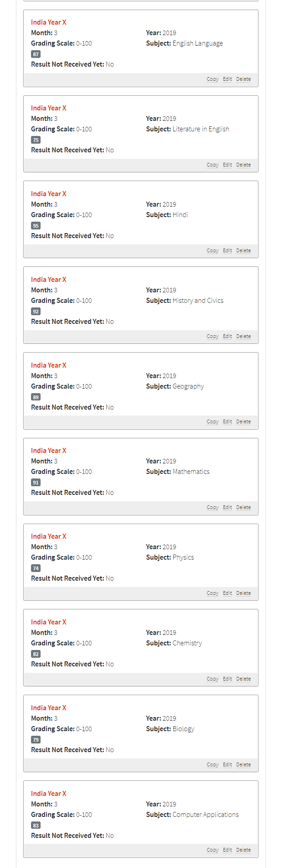284x868 pixels.
Task: Copy the Computer Applications entry
Action: (212, 850)
